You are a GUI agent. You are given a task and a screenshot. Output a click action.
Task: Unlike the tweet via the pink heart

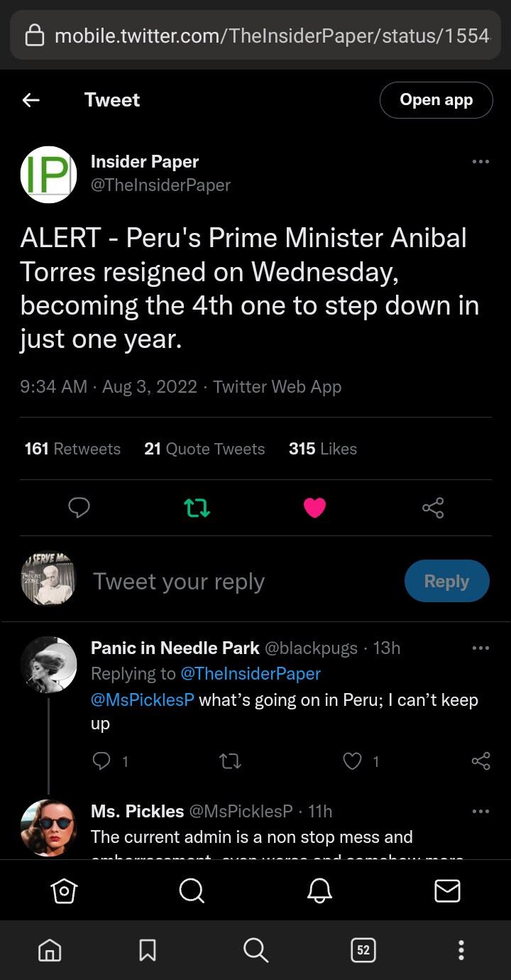[x=314, y=507]
